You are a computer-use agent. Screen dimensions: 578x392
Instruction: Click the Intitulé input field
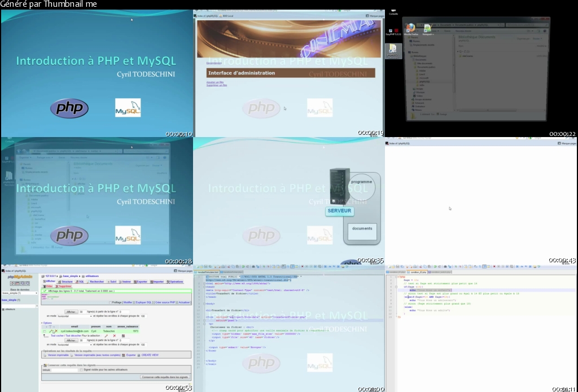coord(64,370)
